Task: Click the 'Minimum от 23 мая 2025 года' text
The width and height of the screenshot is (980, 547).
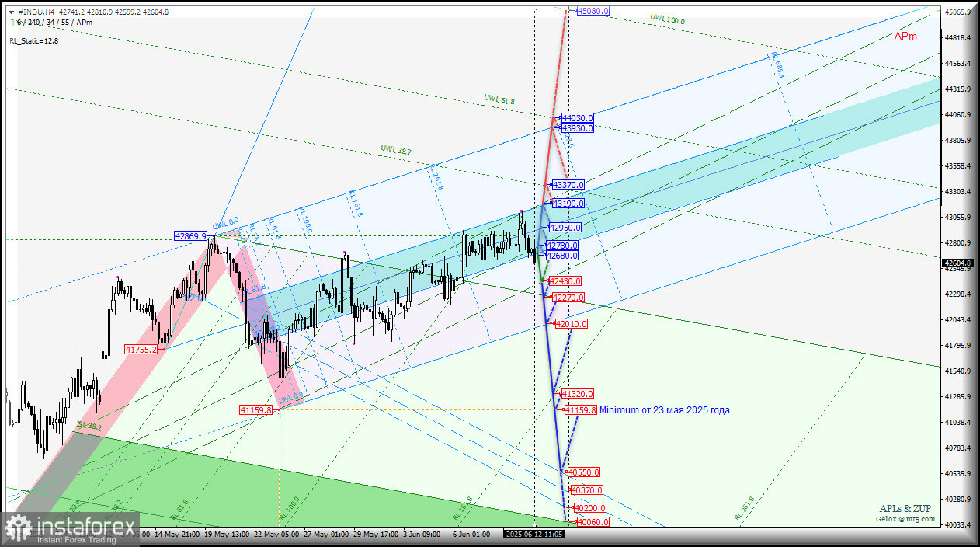Action: click(x=665, y=410)
